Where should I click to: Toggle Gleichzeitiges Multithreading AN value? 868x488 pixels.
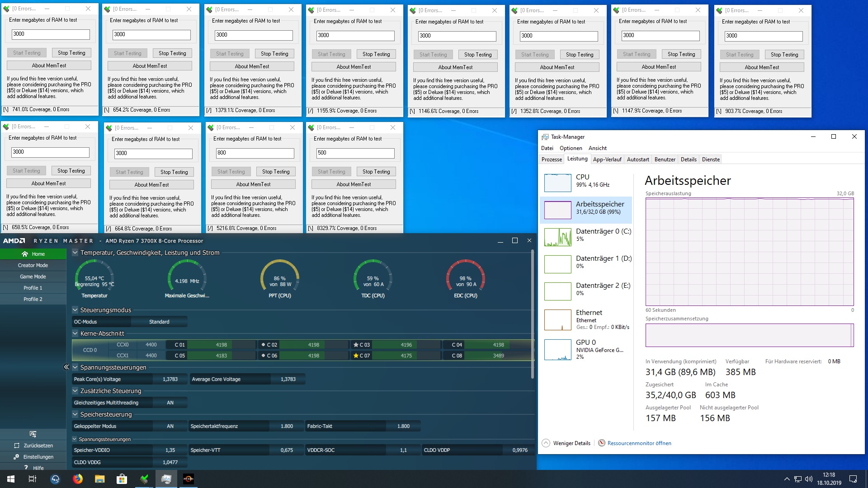coord(170,403)
